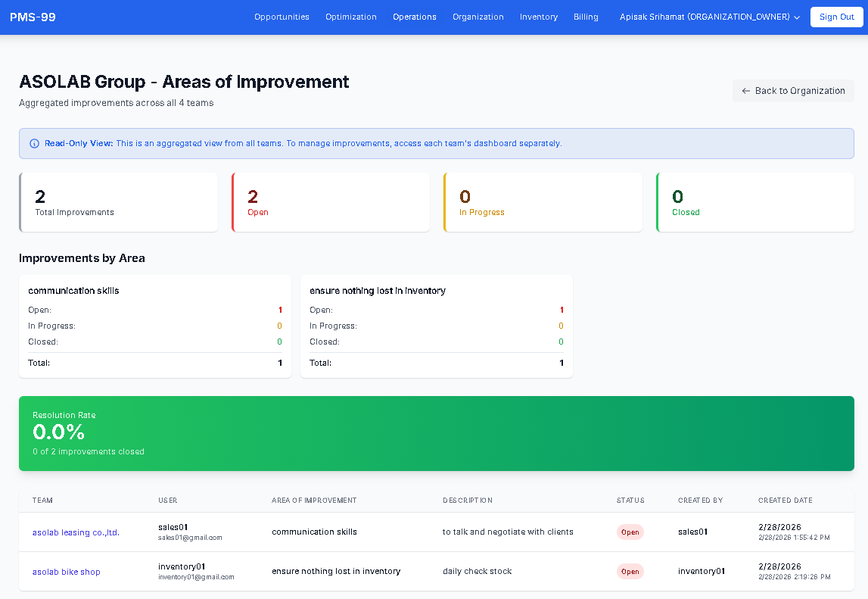Select the PMS-99 logo in the header
This screenshot has height=599, width=868.
pos(33,16)
